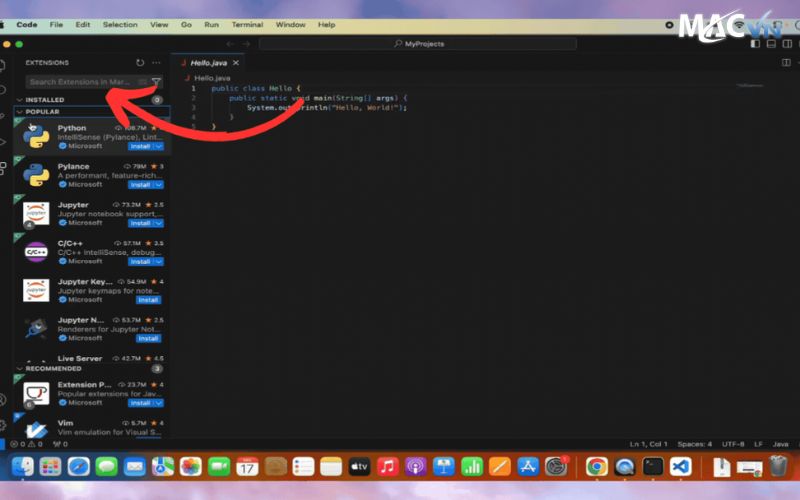Open Extension Pack Install dropdown arrow
Viewport: 800px width, 500px height.
[159, 403]
